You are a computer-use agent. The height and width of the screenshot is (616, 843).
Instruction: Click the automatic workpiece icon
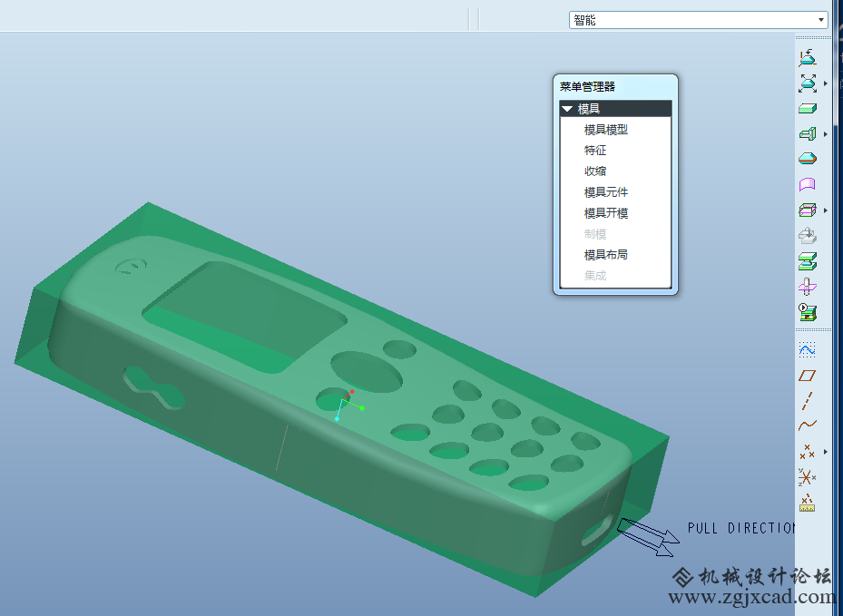(x=808, y=109)
